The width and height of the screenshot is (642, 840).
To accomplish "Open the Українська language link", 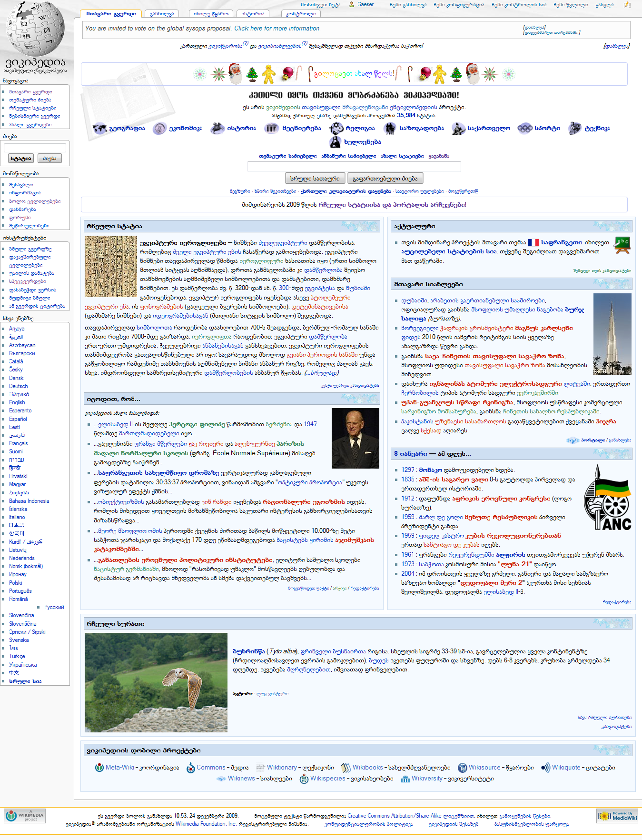I will pos(23,665).
